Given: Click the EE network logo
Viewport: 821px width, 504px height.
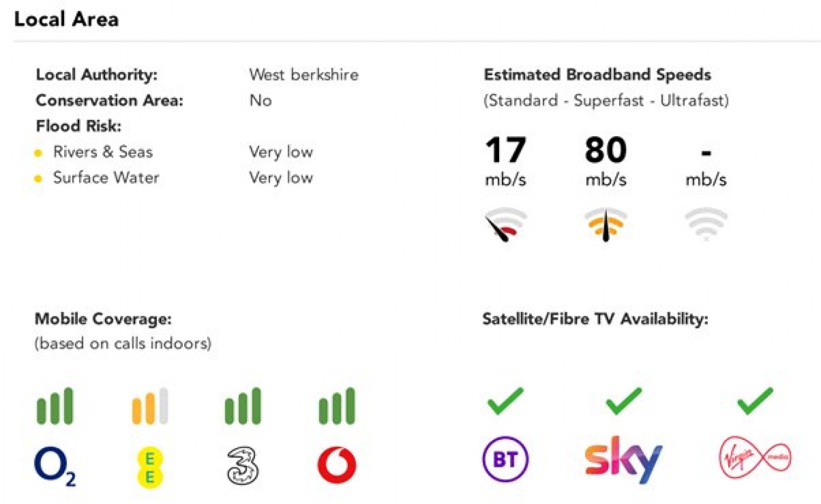Looking at the screenshot, I should (x=149, y=467).
